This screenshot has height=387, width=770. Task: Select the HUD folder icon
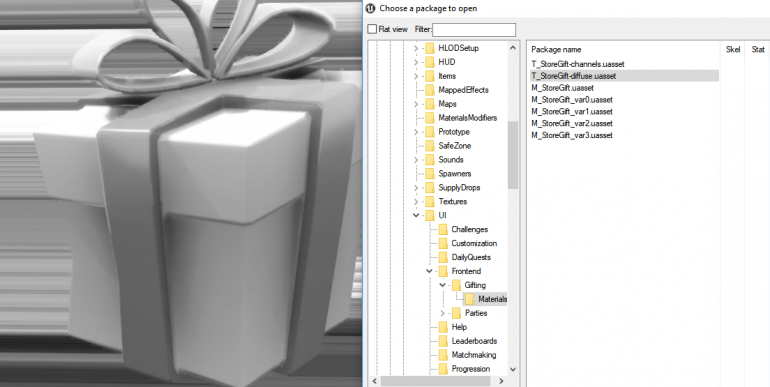pyautogui.click(x=430, y=62)
